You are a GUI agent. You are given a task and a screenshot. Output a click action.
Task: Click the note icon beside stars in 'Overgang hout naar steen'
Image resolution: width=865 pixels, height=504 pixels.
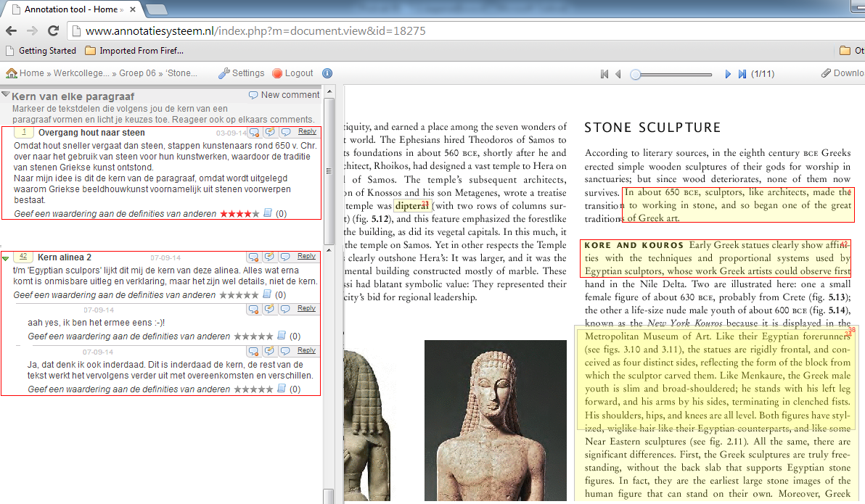pos(267,214)
